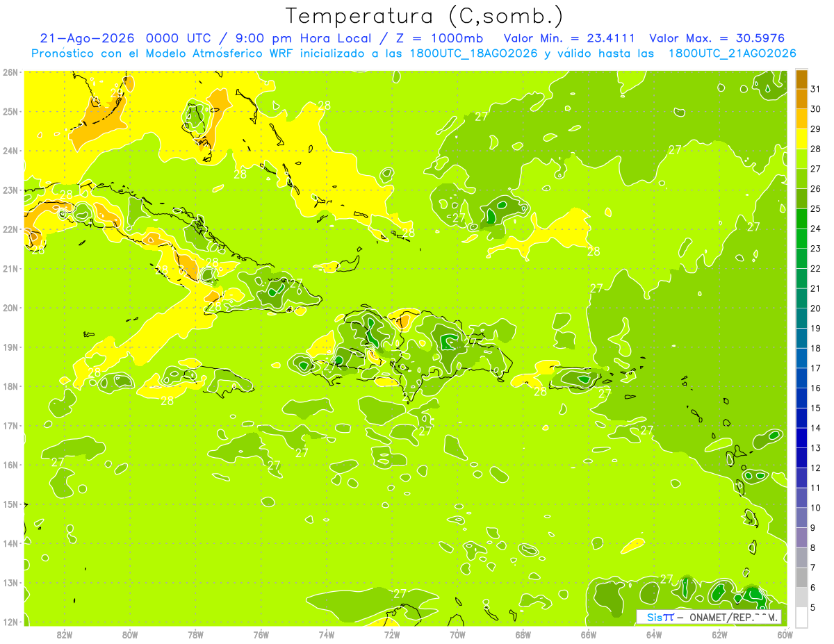The height and width of the screenshot is (644, 834).
Task: Select the "Valor Max. = 30.5976" text
Action: (x=717, y=38)
